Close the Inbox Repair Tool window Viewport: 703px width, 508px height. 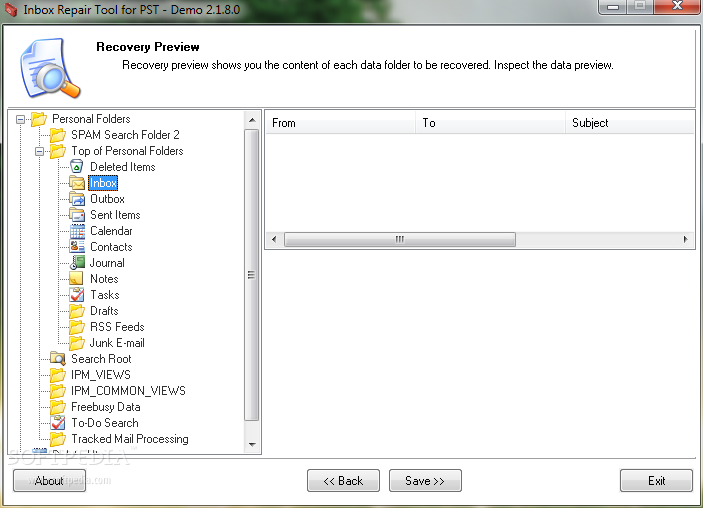pos(677,6)
